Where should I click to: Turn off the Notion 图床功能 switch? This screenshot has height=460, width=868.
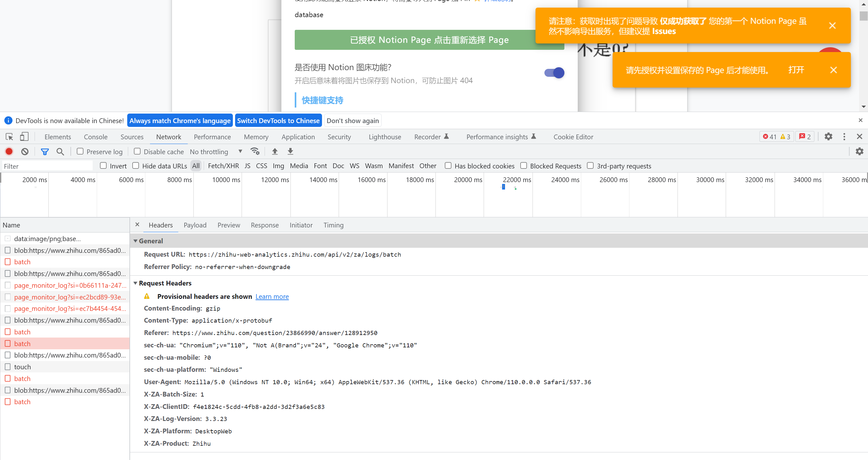pos(554,72)
